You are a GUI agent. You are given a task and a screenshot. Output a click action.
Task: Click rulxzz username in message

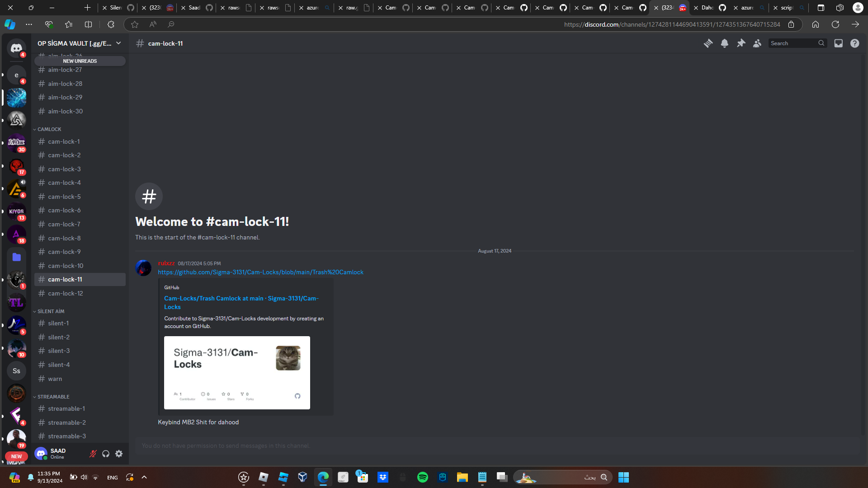(166, 263)
